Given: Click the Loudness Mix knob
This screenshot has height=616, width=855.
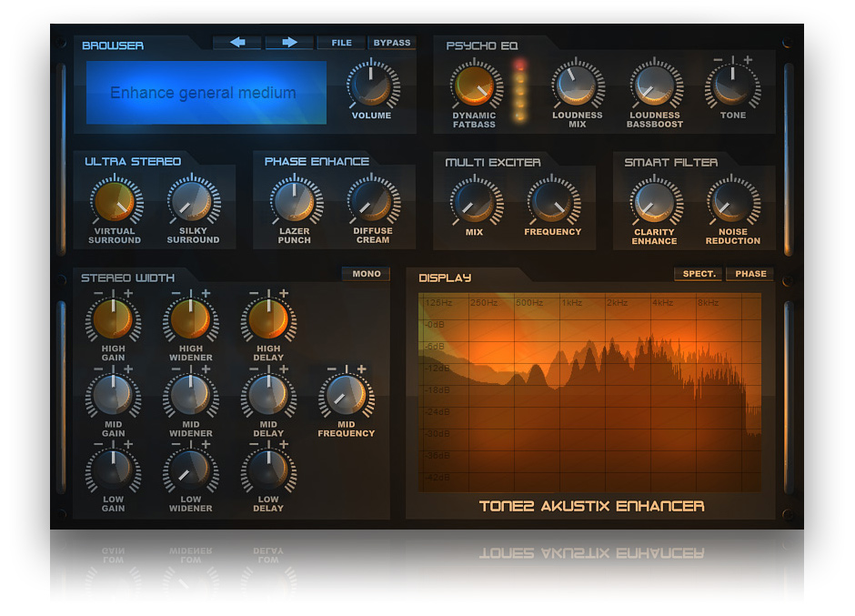Looking at the screenshot, I should pos(577,86).
